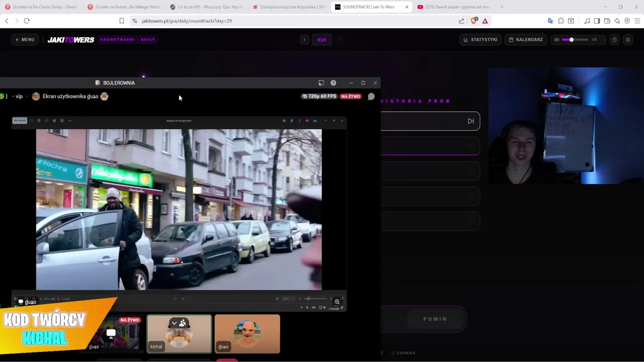Open the Leo AI sparkle icon
The height and width of the screenshot is (362, 644).
pyautogui.click(x=617, y=21)
